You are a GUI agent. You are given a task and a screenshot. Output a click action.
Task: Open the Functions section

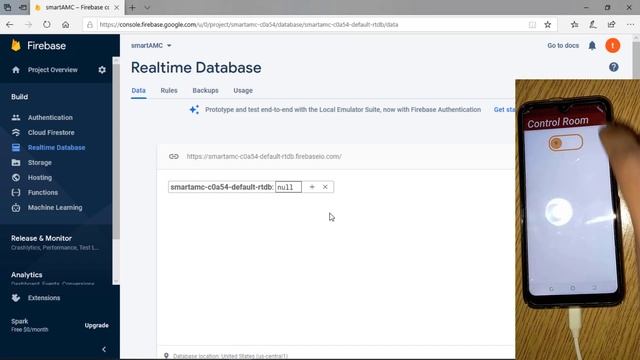(43, 193)
